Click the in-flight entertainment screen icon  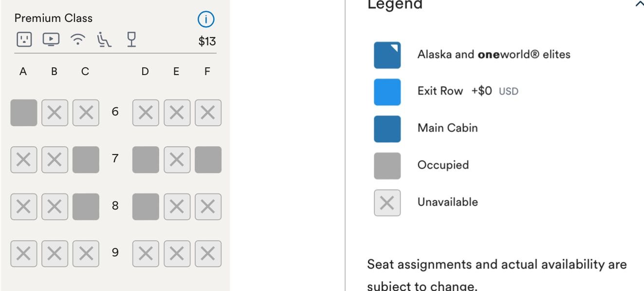click(51, 39)
